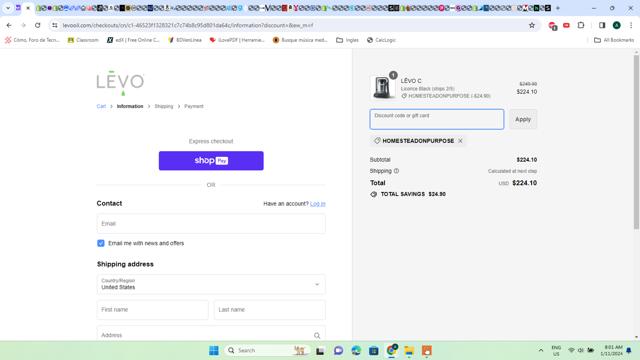
Task: Open a new browser tab
Action: click(558, 8)
